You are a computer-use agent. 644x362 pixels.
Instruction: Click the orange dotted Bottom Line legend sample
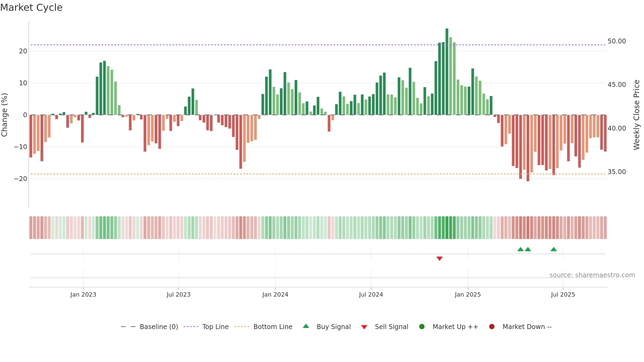pos(242,327)
